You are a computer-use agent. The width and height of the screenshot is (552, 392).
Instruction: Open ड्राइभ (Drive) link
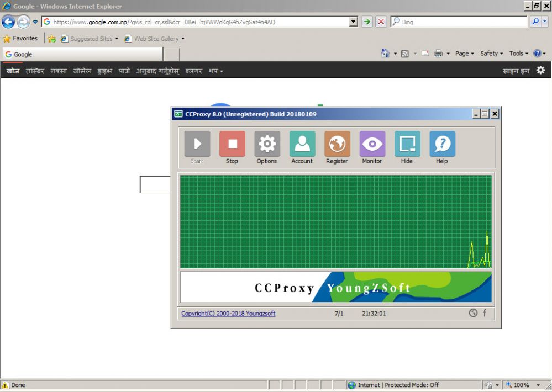(104, 71)
